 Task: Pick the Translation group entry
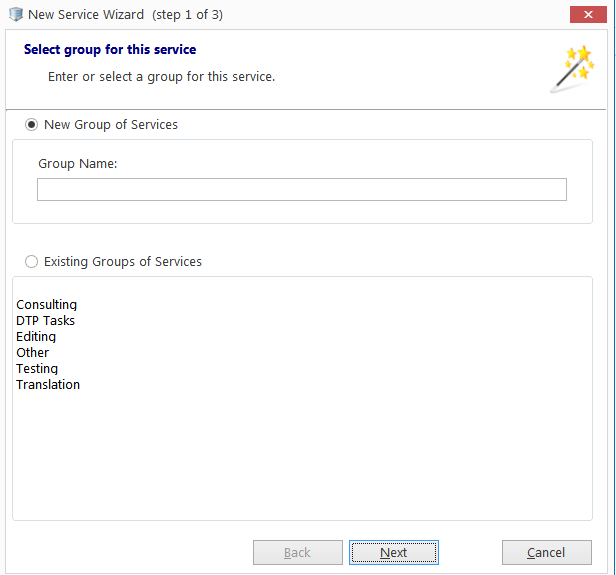pyautogui.click(x=48, y=385)
